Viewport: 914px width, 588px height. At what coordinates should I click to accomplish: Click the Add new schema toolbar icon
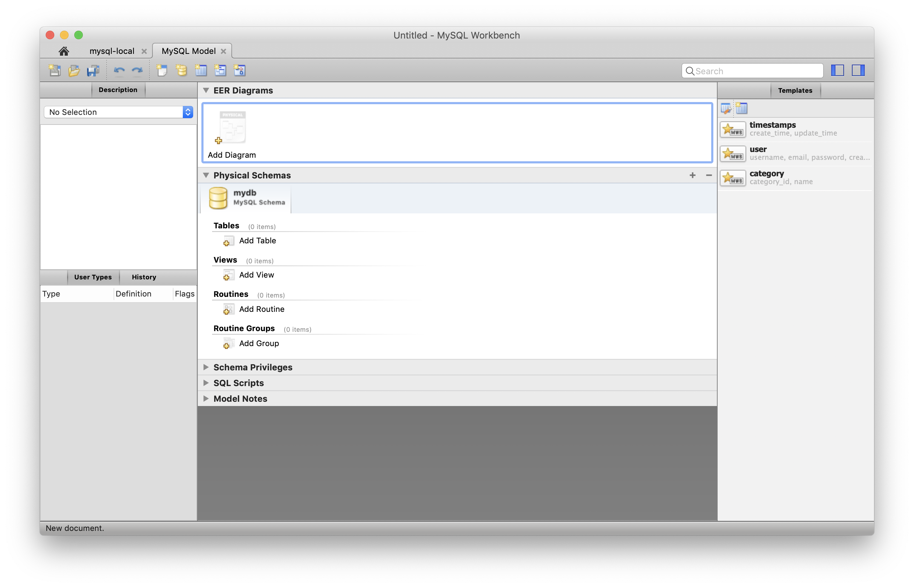181,70
